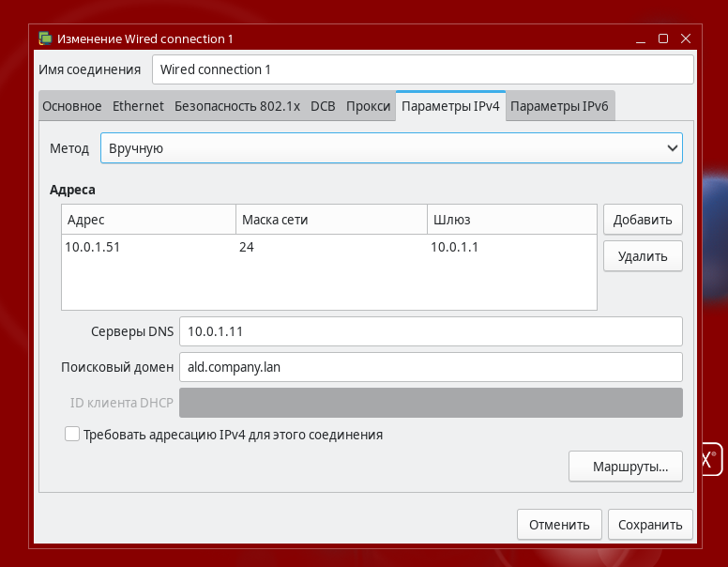
Task: Click the Имя соединения text field
Action: click(422, 69)
